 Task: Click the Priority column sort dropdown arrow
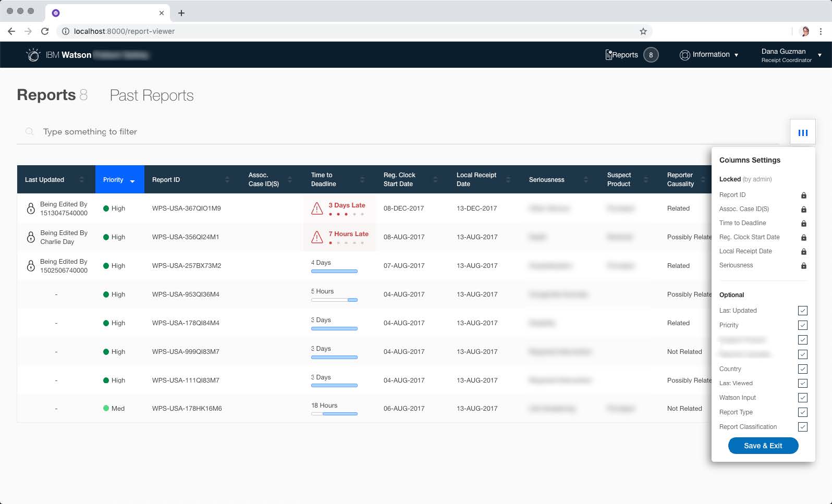pos(132,181)
